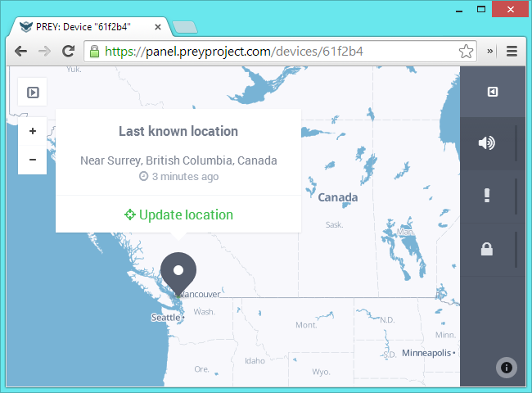Collapse the right actions sidebar panel

(x=493, y=92)
